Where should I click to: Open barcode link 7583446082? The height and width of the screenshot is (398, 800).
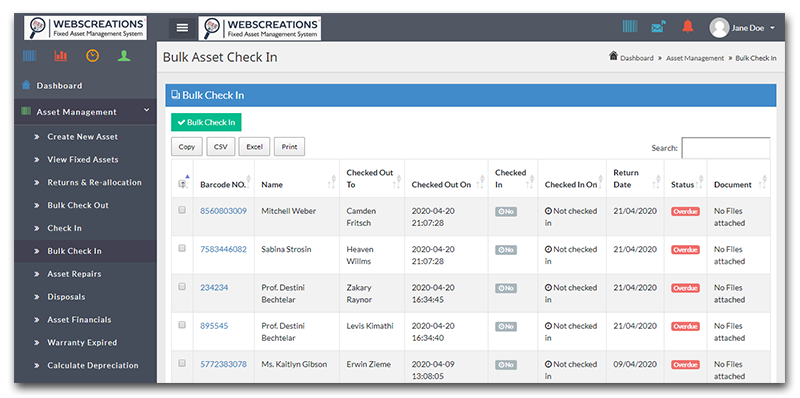[223, 249]
